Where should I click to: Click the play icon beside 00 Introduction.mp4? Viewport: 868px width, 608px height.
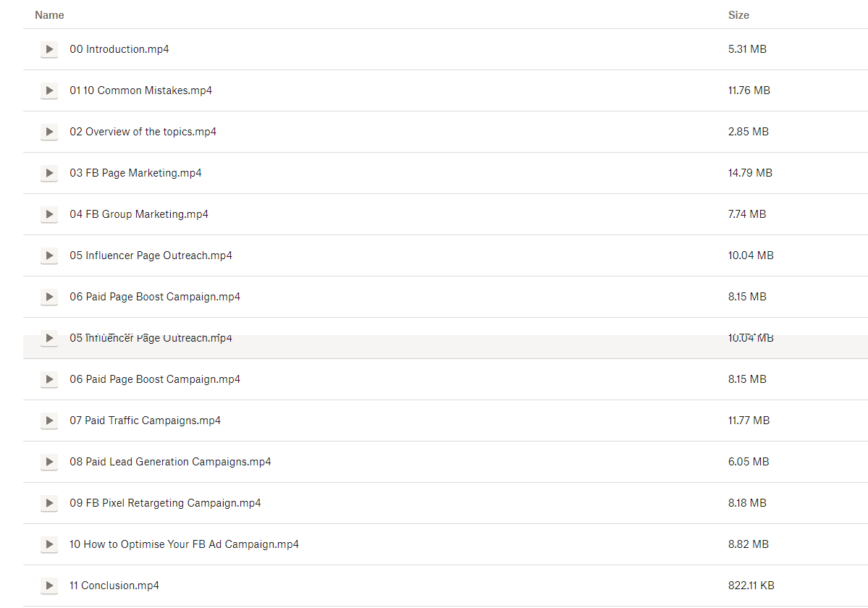tap(49, 49)
